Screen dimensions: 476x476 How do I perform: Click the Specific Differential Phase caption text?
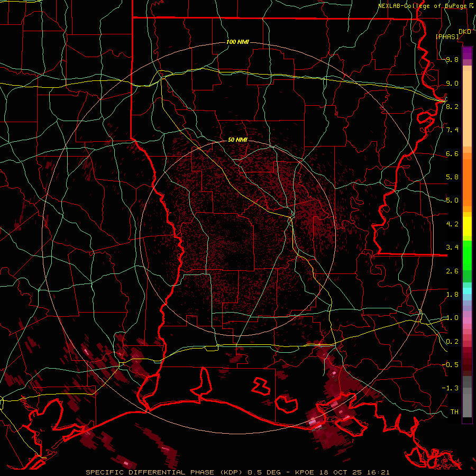click(x=237, y=472)
